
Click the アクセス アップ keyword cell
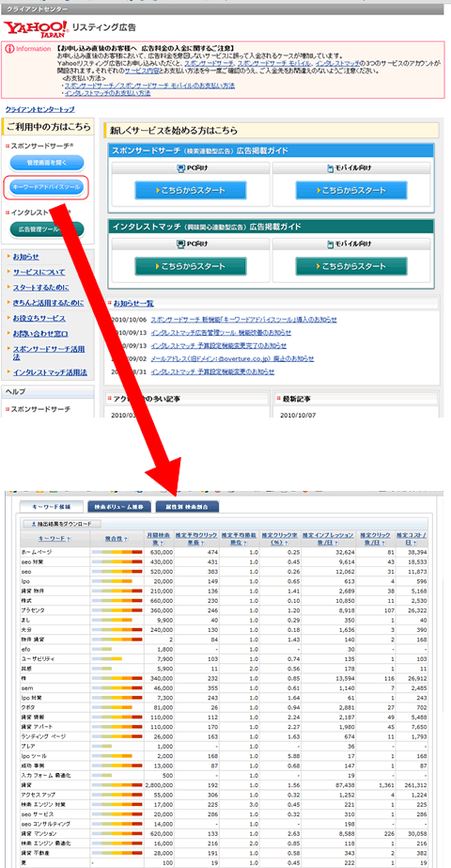pyautogui.click(x=55, y=795)
